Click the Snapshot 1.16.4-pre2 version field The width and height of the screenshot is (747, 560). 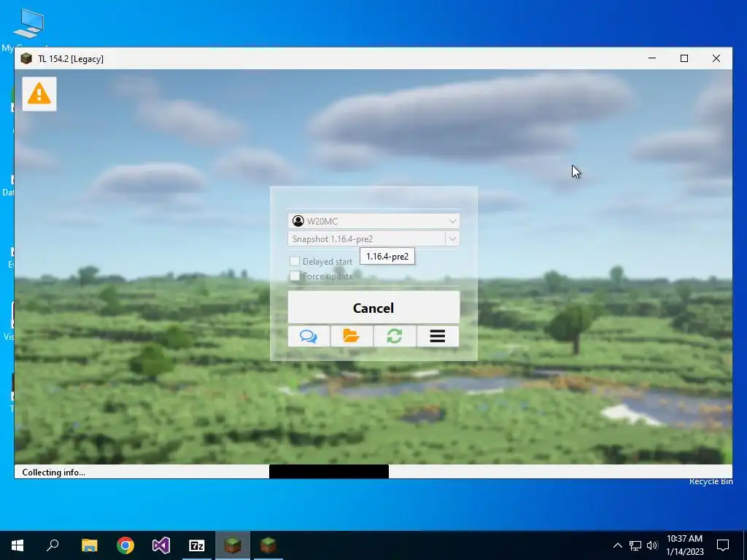[x=366, y=238]
